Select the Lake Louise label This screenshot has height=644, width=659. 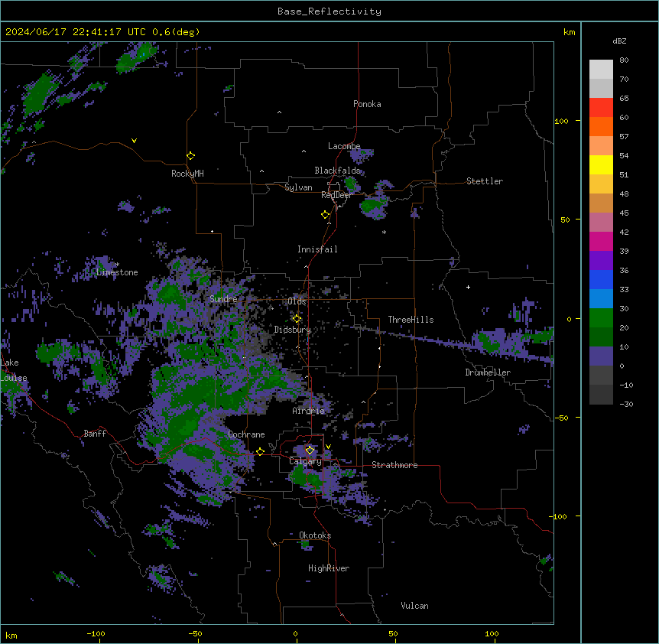click(12, 370)
